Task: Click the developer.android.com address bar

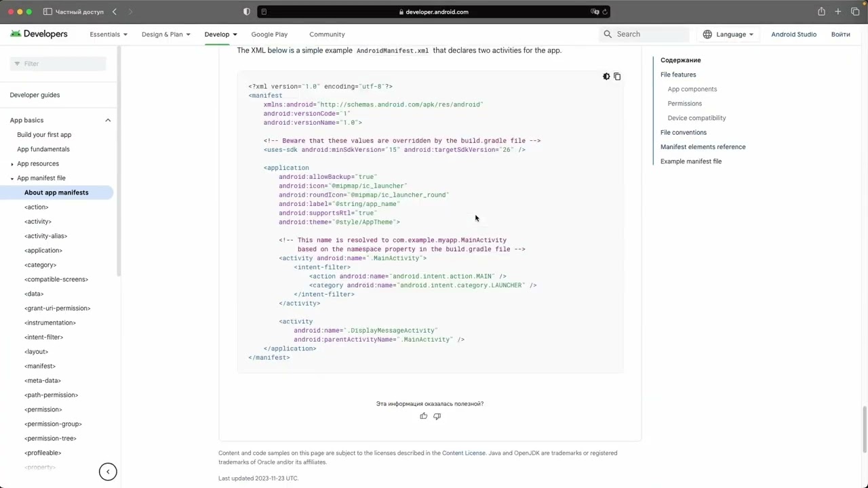Action: pos(434,12)
